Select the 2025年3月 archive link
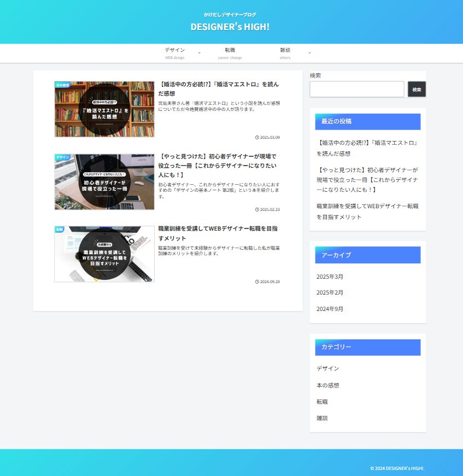 330,277
